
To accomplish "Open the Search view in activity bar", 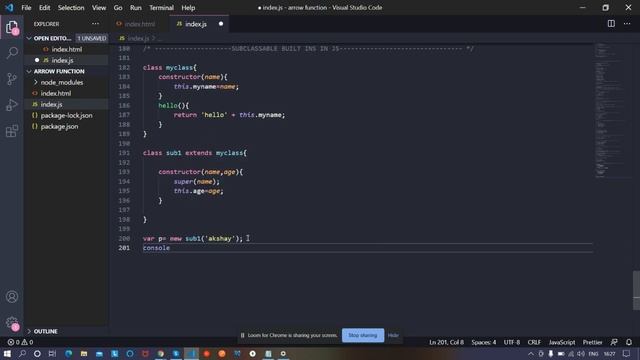I will pos(12,53).
